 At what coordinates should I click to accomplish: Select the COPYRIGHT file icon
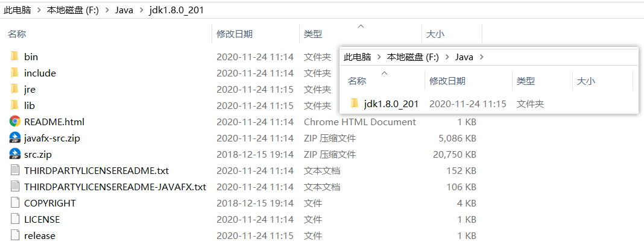[x=15, y=203]
